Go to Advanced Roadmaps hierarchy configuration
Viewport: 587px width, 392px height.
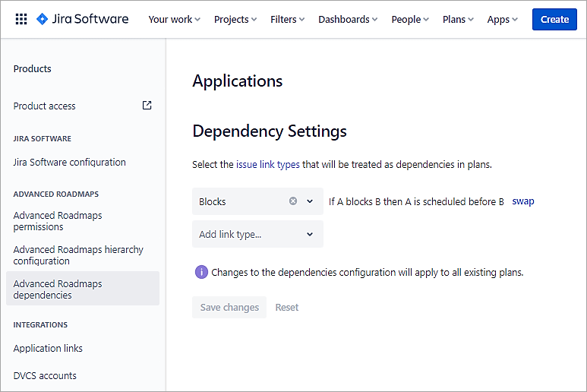click(78, 255)
